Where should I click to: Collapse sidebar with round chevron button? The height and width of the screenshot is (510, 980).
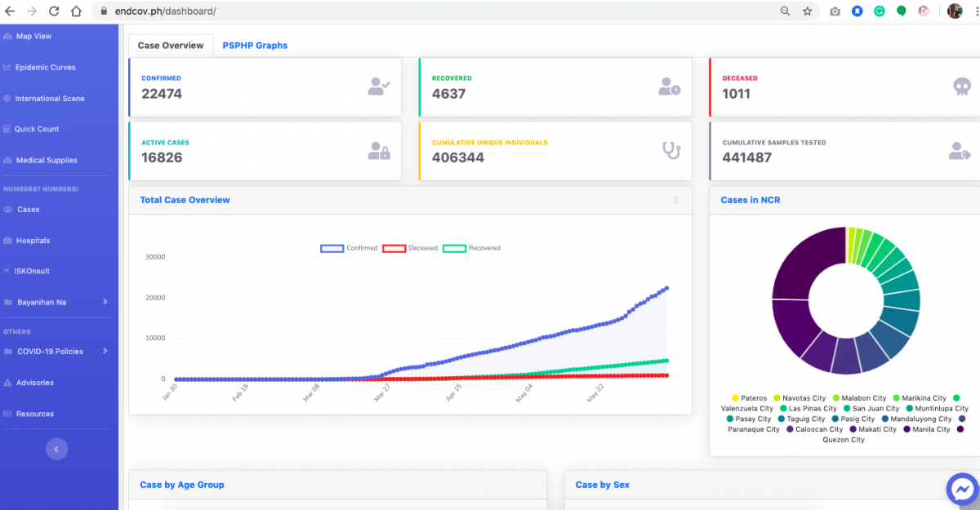pos(56,449)
